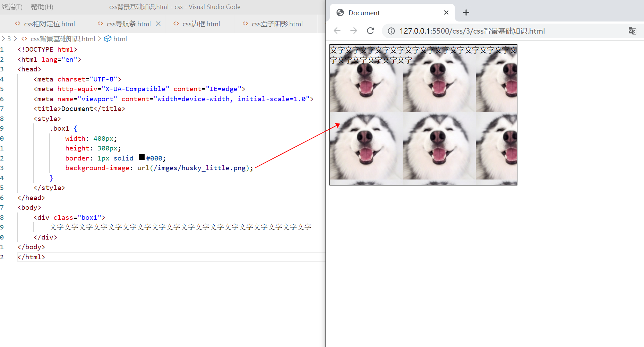This screenshot has width=644, height=347.
Task: Click the globe favicon on Document tab
Action: pyautogui.click(x=340, y=13)
